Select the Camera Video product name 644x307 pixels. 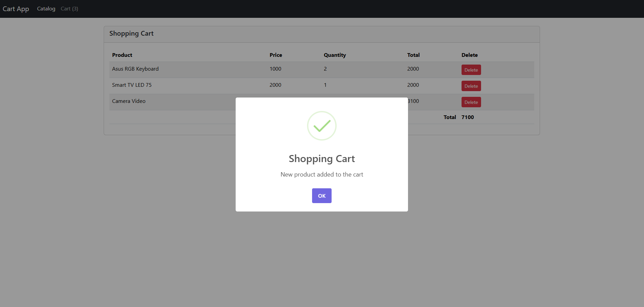(129, 101)
